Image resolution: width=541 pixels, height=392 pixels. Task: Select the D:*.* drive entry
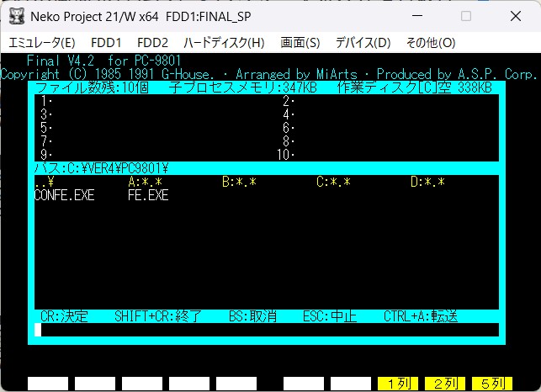427,182
